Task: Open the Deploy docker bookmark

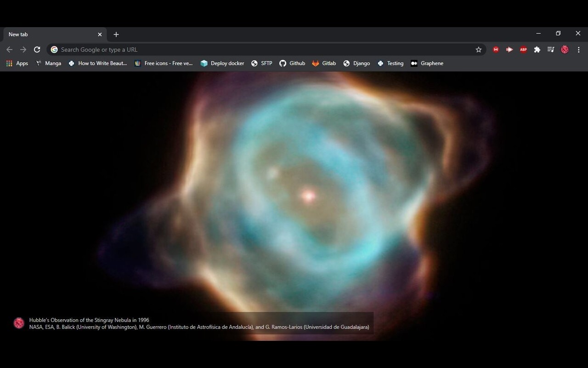Action: (x=222, y=63)
